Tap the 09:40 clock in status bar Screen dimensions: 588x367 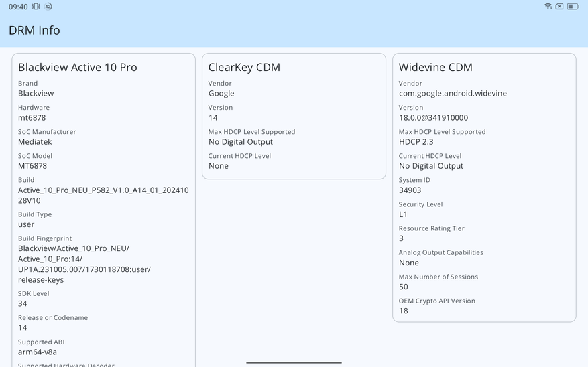click(x=18, y=7)
